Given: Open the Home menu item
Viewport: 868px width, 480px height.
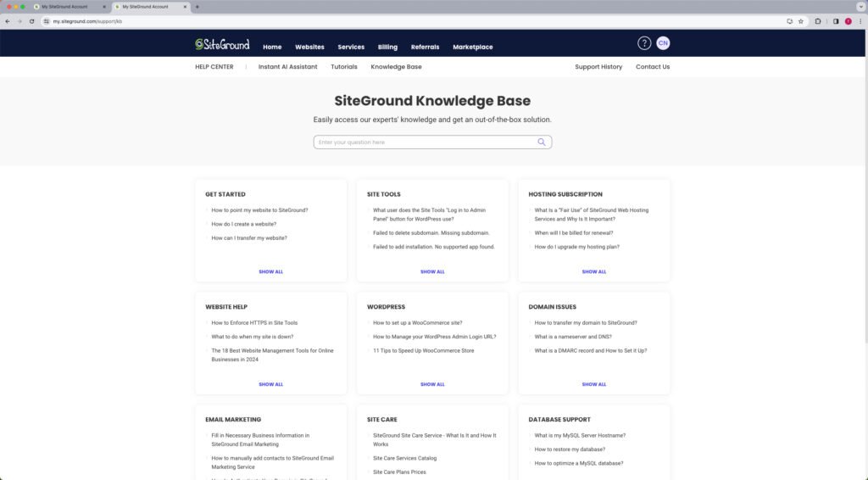Looking at the screenshot, I should (272, 47).
